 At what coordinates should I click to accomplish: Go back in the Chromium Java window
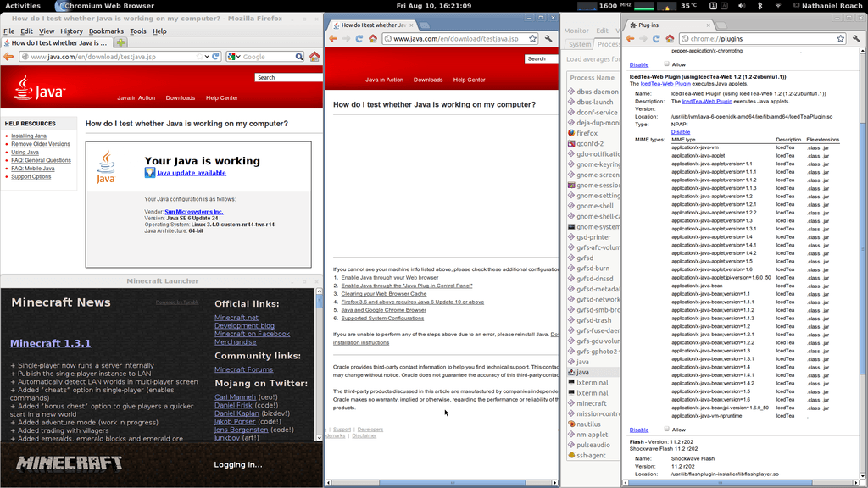tap(333, 39)
